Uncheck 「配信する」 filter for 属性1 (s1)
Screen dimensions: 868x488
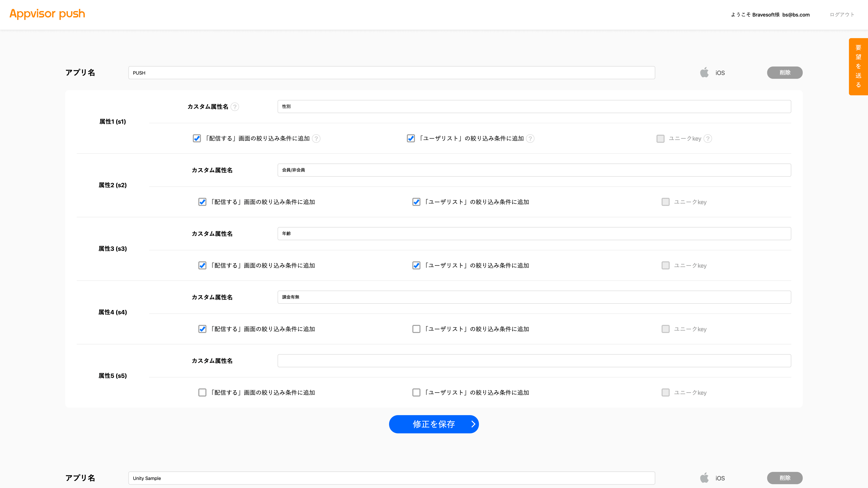click(x=197, y=139)
